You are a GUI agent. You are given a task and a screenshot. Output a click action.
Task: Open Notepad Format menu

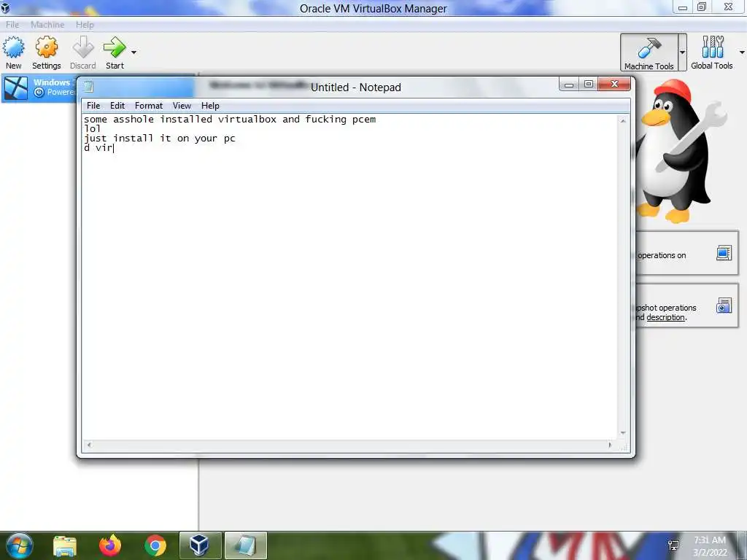pos(149,106)
